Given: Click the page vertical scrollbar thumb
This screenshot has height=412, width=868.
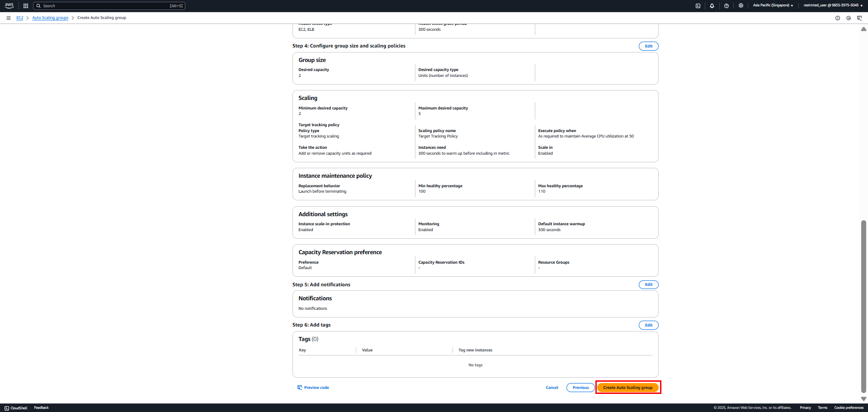Looking at the screenshot, I should [x=863, y=306].
